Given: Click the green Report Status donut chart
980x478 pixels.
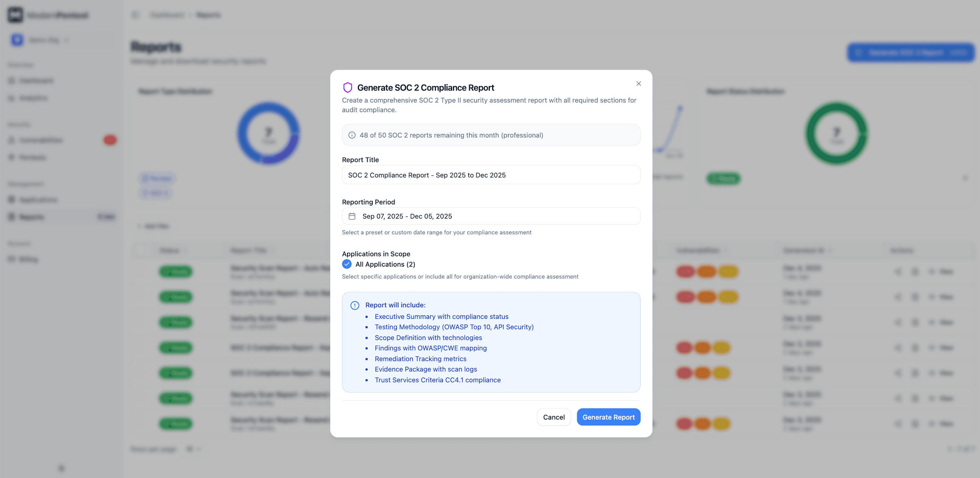Looking at the screenshot, I should pos(836,134).
